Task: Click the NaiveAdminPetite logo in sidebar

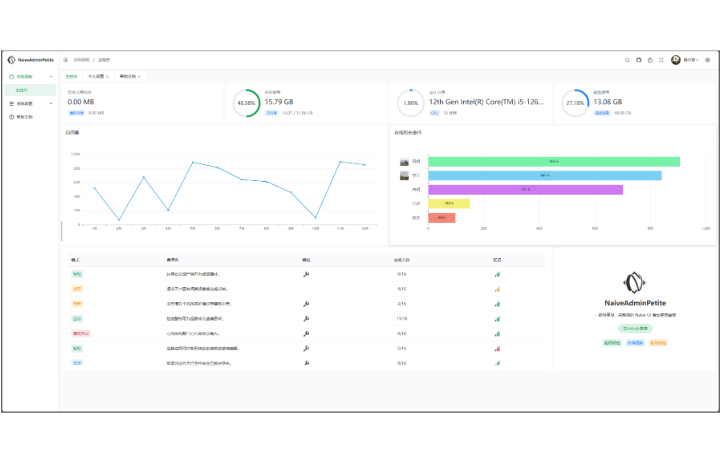Action: [29, 60]
